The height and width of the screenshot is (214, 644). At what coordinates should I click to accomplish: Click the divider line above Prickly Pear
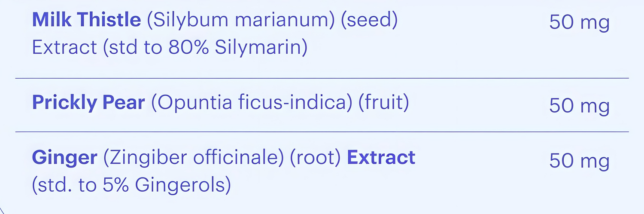tap(322, 78)
